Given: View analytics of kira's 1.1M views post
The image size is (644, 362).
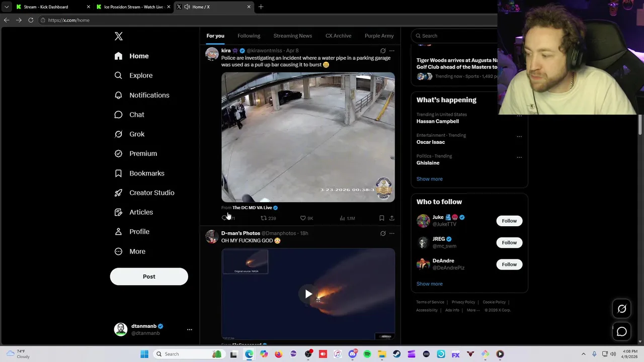Looking at the screenshot, I should (347, 218).
